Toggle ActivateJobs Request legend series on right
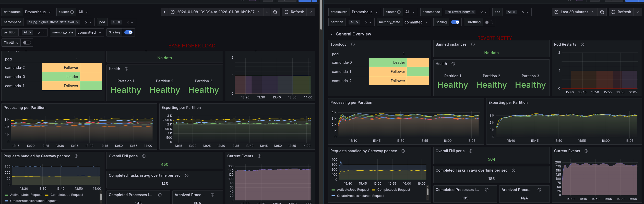Screen dimensions: 644x204 point(353,190)
